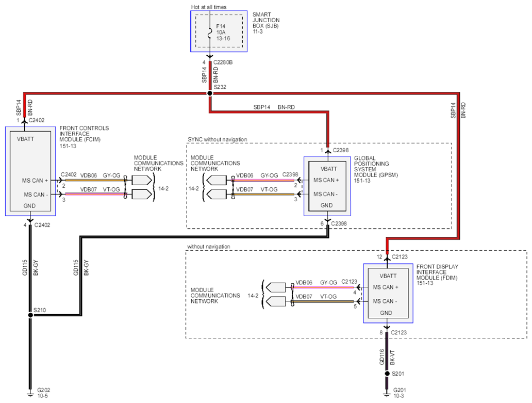Click the '13-16' reference in the fuse box
The width and height of the screenshot is (532, 403).
pyautogui.click(x=223, y=38)
